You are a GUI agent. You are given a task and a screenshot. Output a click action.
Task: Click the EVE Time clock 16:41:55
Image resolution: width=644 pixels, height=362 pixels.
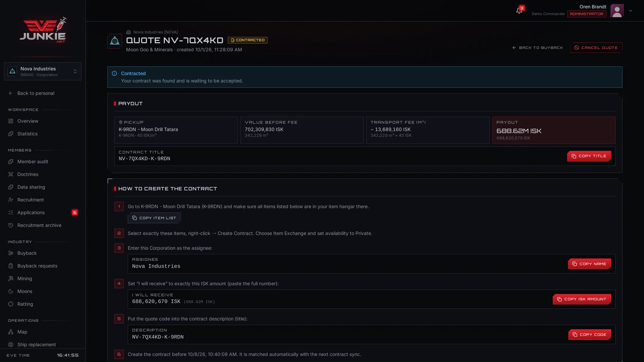pos(68,355)
